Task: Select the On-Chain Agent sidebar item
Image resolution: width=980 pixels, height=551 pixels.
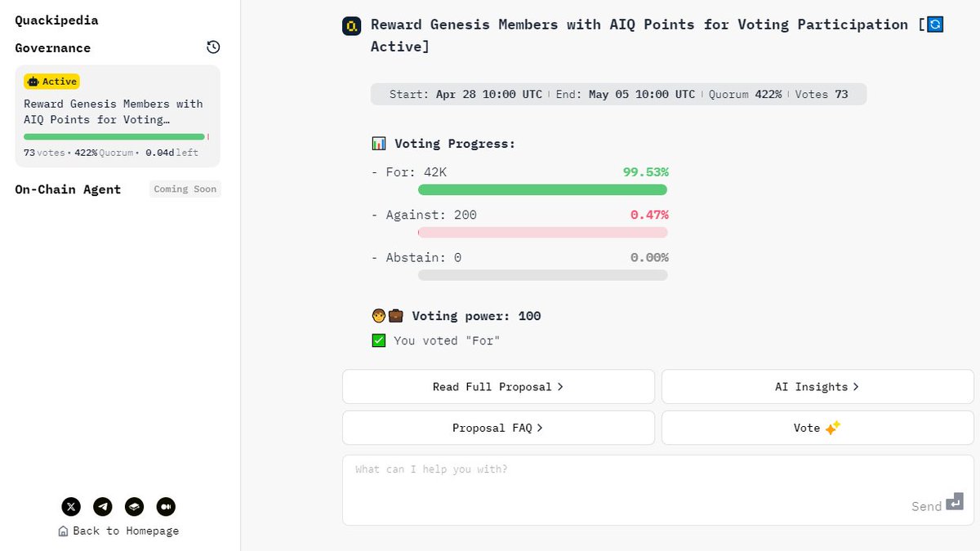Action: click(68, 189)
